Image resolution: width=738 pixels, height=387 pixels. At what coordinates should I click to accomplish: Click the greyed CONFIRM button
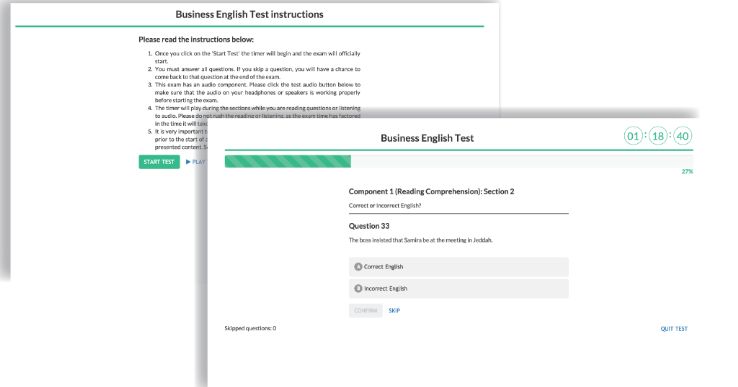[366, 311]
